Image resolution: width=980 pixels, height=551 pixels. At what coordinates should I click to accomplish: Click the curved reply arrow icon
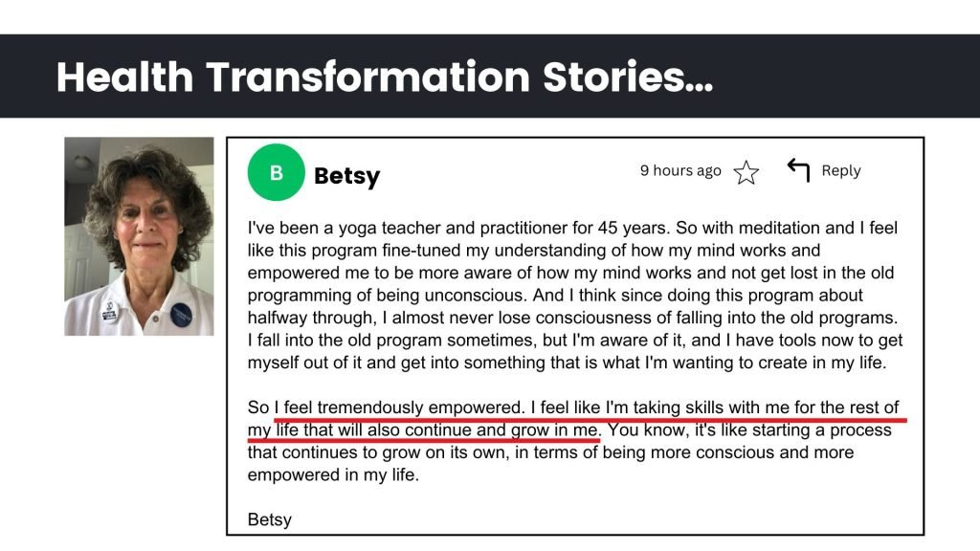click(798, 169)
